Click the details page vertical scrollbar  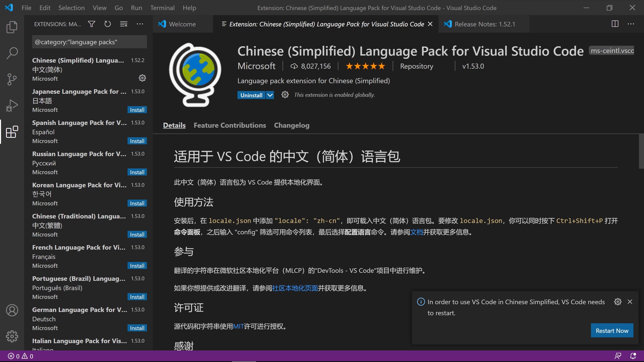point(641,152)
